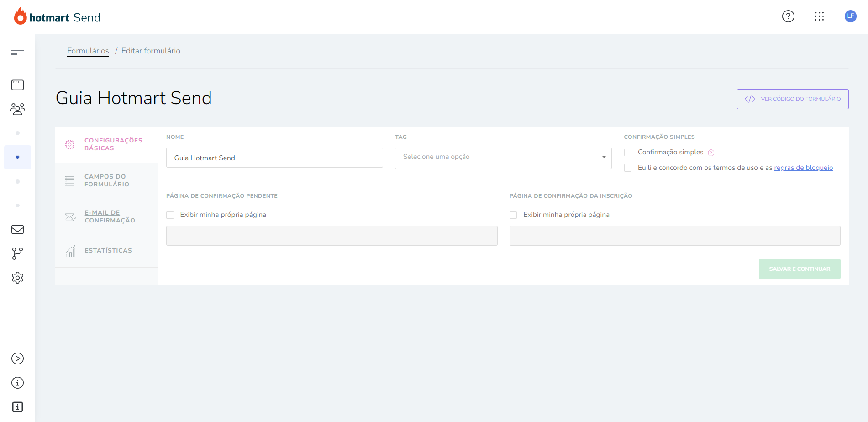The width and height of the screenshot is (868, 422).
Task: Open the help question mark icon
Action: [788, 16]
